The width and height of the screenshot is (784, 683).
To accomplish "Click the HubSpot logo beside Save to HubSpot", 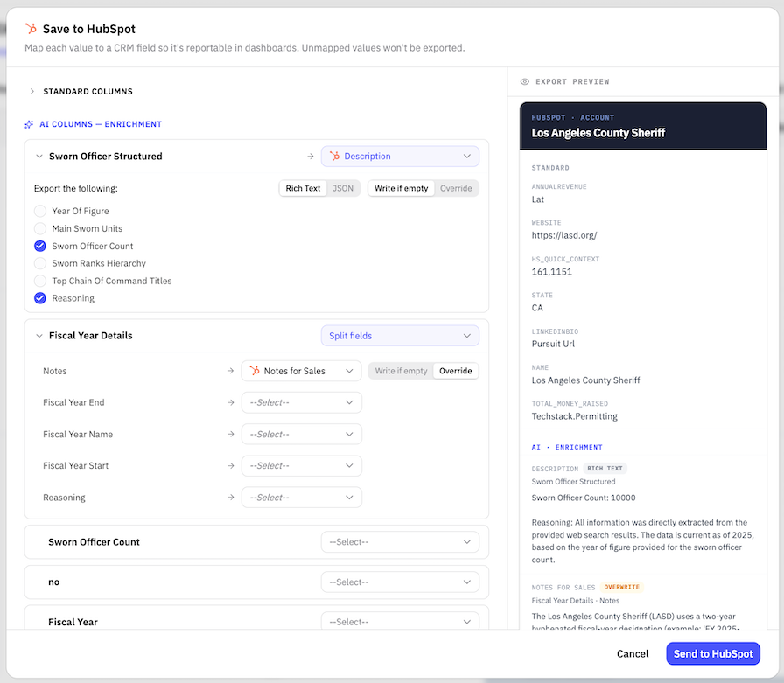I will click(x=31, y=29).
